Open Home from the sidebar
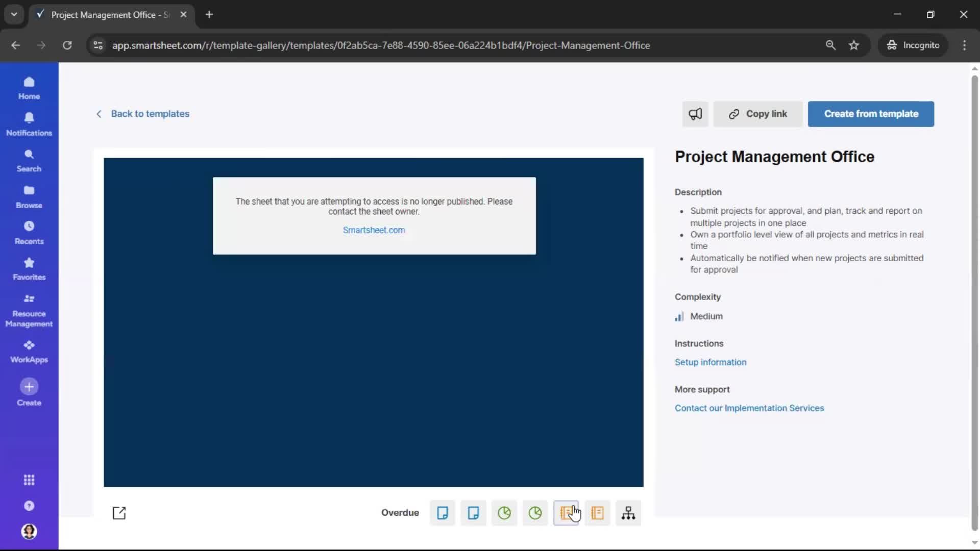Viewport: 980px width, 551px height. 29,88
